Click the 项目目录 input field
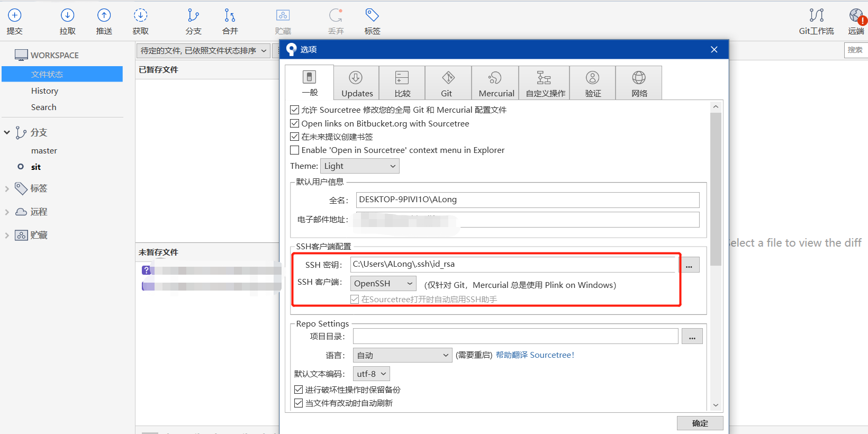 [x=516, y=337]
